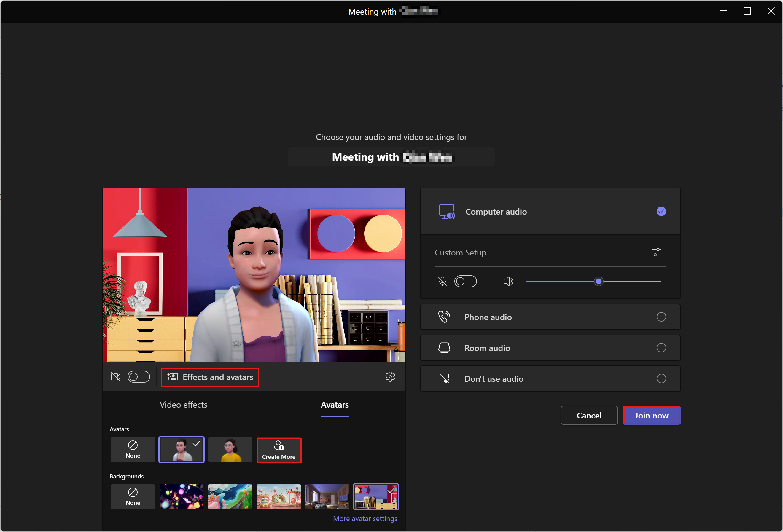Click the Join now button

(652, 415)
